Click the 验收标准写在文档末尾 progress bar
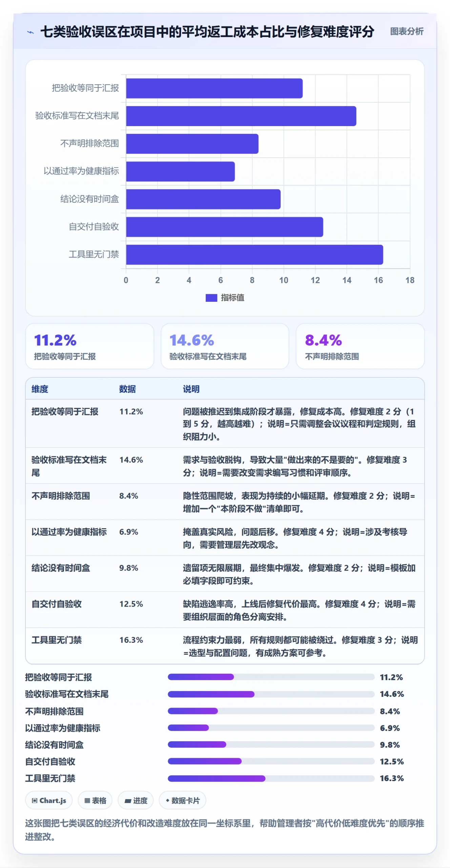Image resolution: width=450 pixels, height=868 pixels. pyautogui.click(x=271, y=694)
